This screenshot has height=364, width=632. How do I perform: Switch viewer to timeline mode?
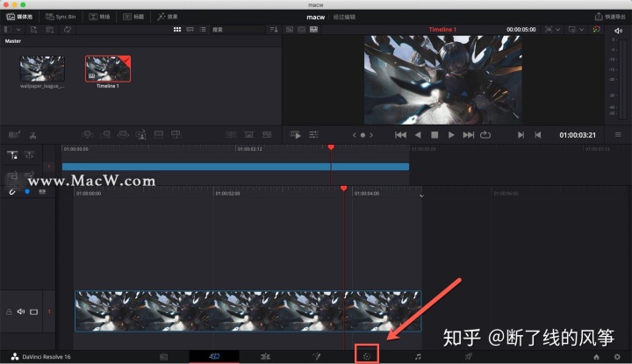[313, 30]
